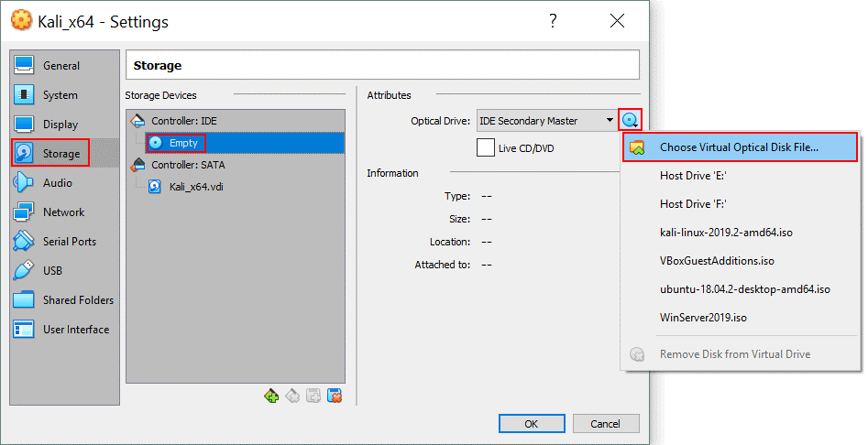Open the System settings category
Viewport: 868px width, 445px height.
click(64, 95)
